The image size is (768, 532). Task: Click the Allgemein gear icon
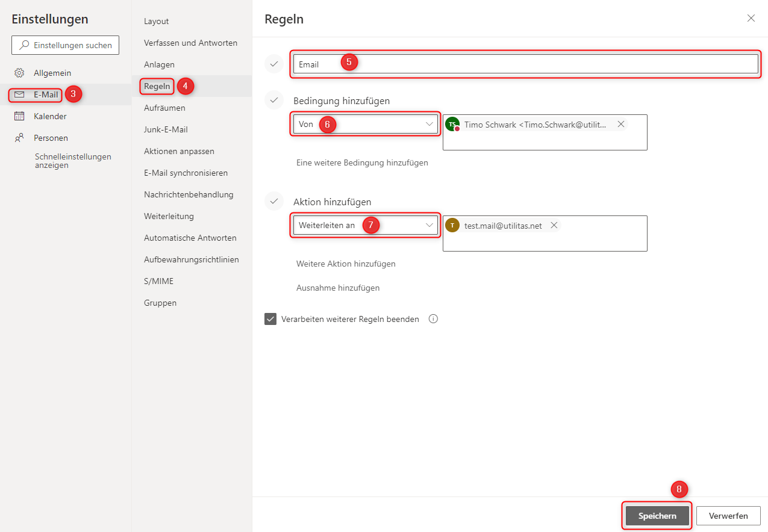(x=19, y=73)
